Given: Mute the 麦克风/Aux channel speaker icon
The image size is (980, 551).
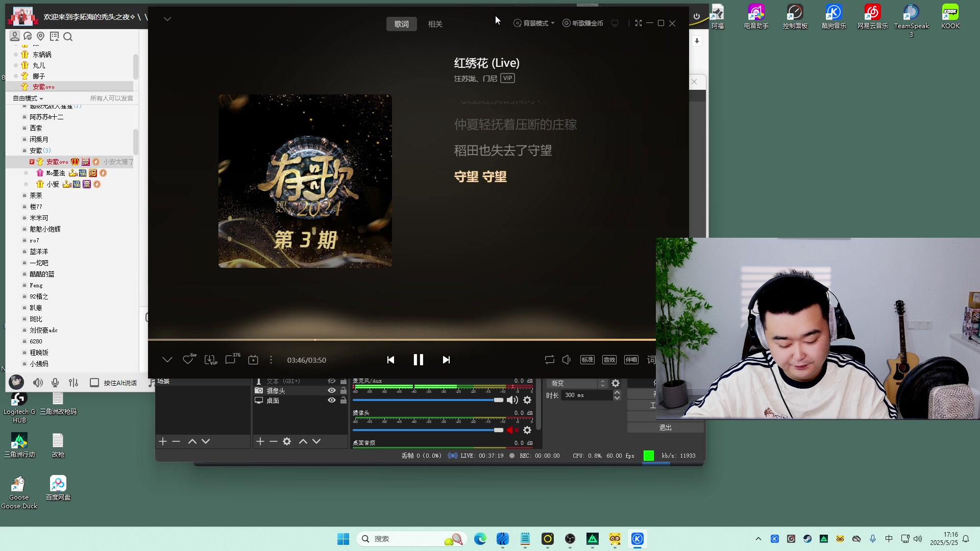Looking at the screenshot, I should [512, 400].
